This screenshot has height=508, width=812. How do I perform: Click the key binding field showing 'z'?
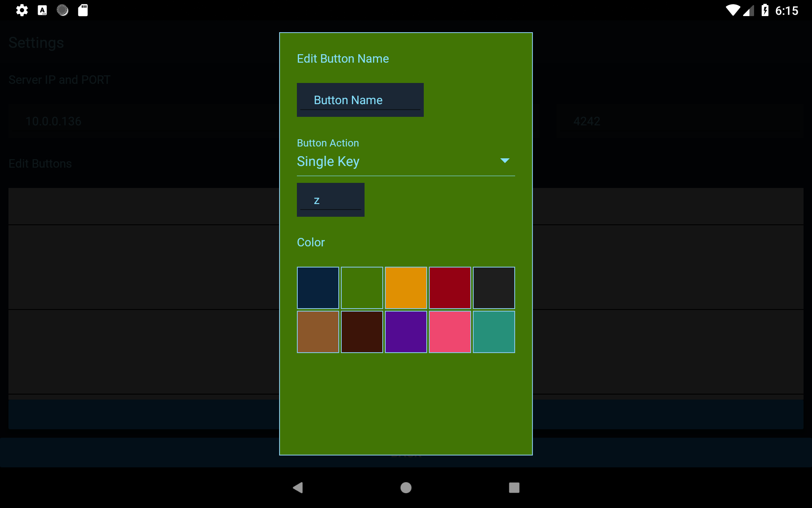330,199
